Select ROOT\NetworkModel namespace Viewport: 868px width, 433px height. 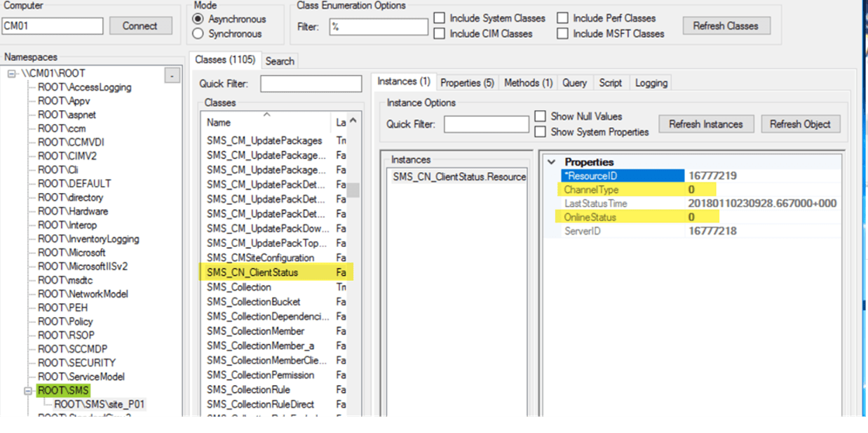pyautogui.click(x=83, y=294)
